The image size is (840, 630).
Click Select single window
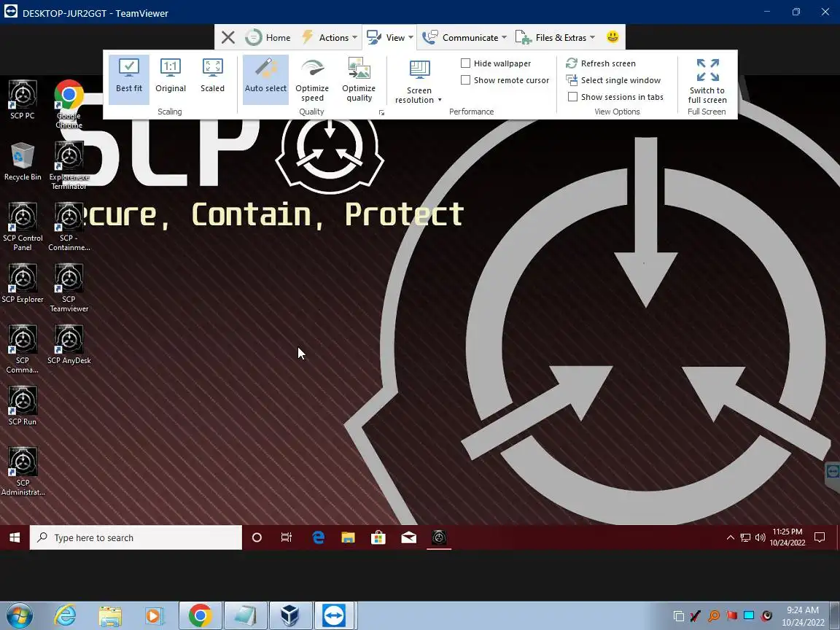coord(613,80)
